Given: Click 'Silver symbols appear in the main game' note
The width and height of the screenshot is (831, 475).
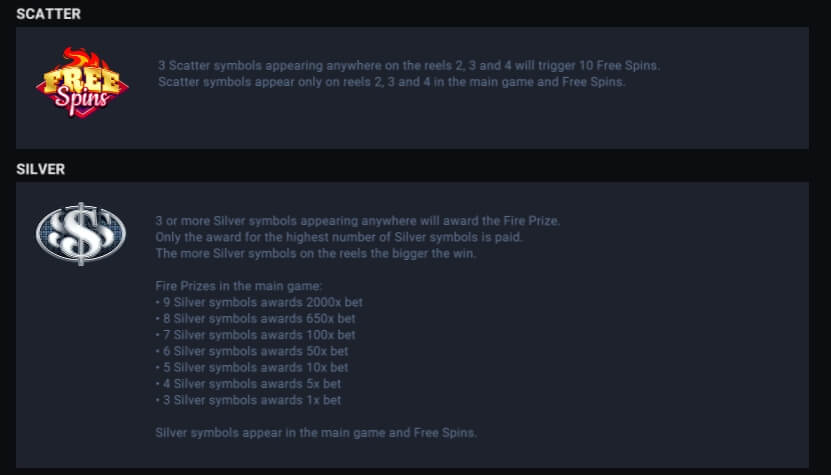Looking at the screenshot, I should click(316, 433).
